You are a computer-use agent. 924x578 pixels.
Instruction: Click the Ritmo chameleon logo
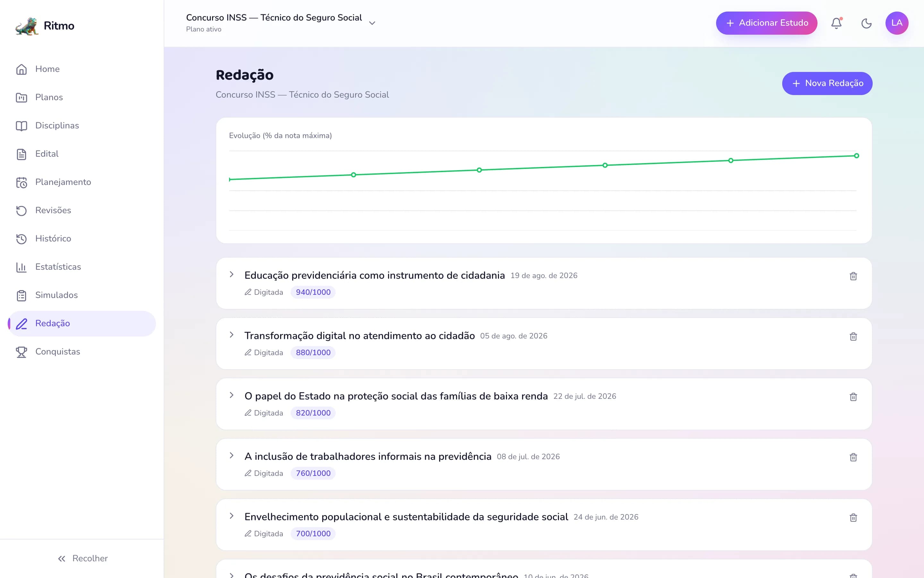[x=27, y=26]
